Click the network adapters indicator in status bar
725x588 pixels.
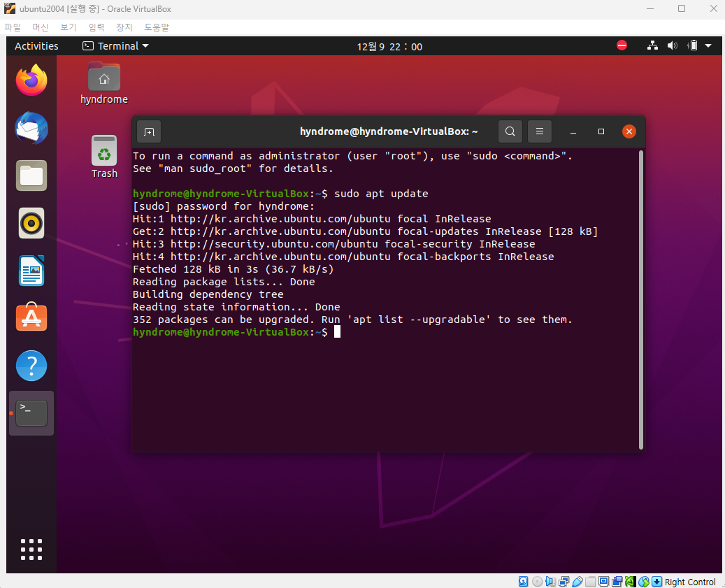[x=564, y=582]
